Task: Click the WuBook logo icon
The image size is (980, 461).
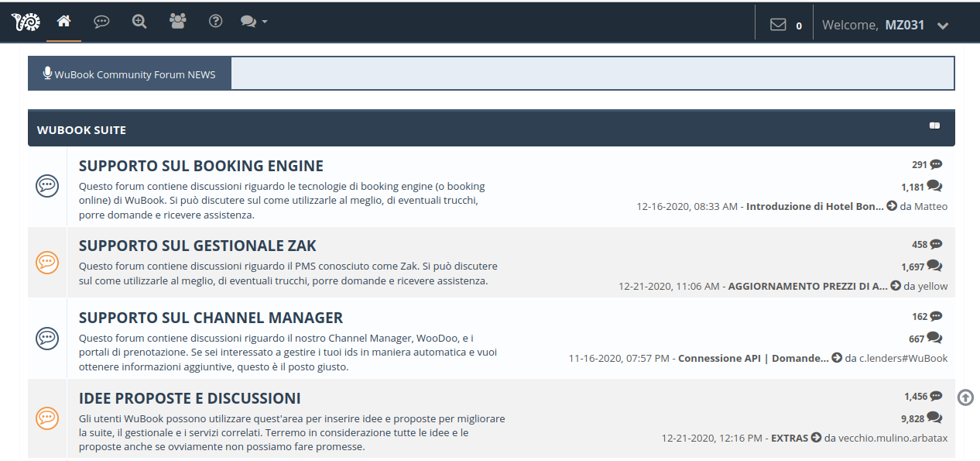Action: pyautogui.click(x=26, y=22)
